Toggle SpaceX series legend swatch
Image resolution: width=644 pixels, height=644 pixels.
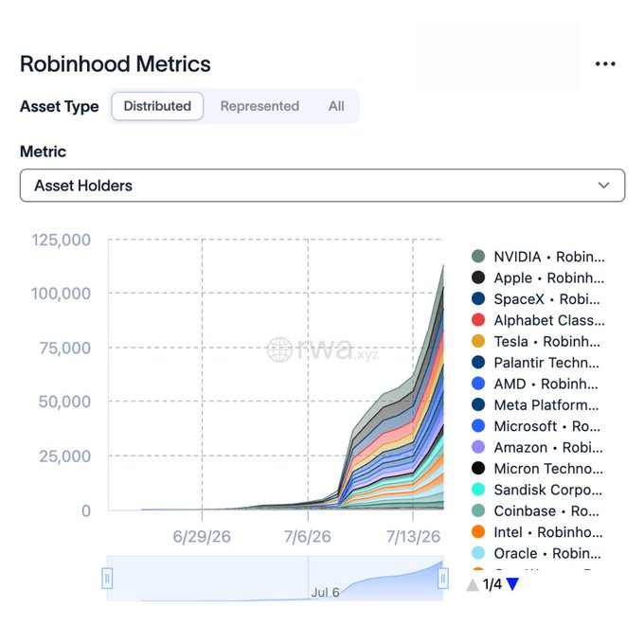tap(478, 298)
